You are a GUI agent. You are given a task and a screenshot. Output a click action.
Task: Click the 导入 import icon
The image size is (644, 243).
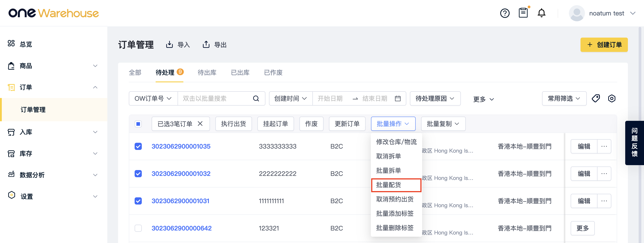pyautogui.click(x=169, y=45)
